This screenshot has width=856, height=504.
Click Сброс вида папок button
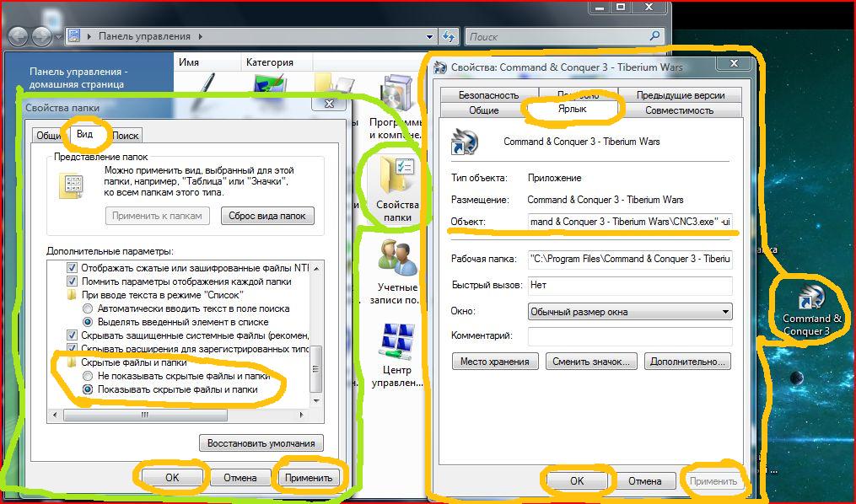tap(267, 216)
